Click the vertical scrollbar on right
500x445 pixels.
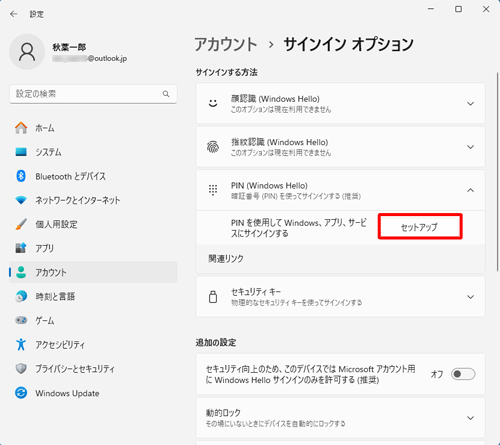tap(497, 172)
